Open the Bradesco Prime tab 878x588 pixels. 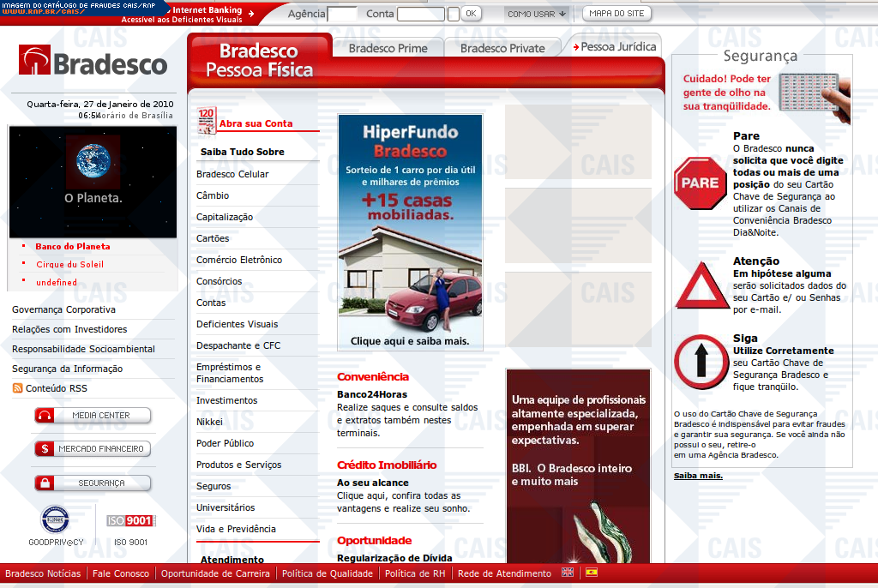pyautogui.click(x=388, y=48)
